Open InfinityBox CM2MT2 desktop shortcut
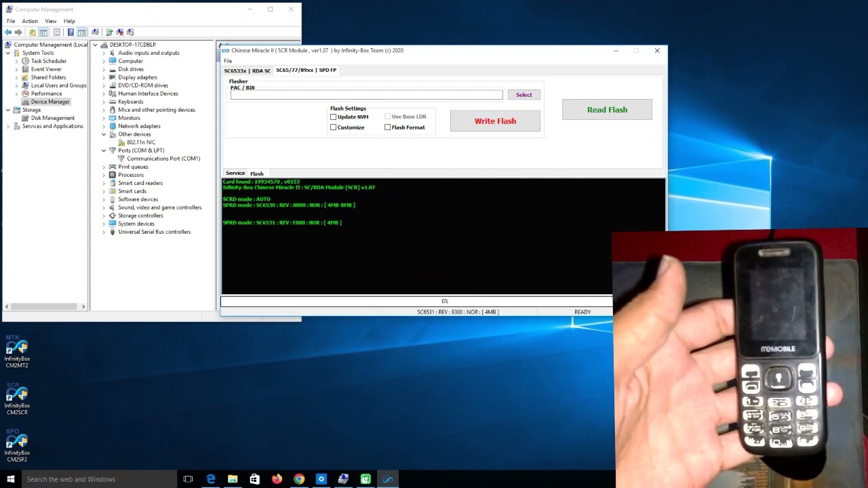868x488 pixels. tap(17, 352)
